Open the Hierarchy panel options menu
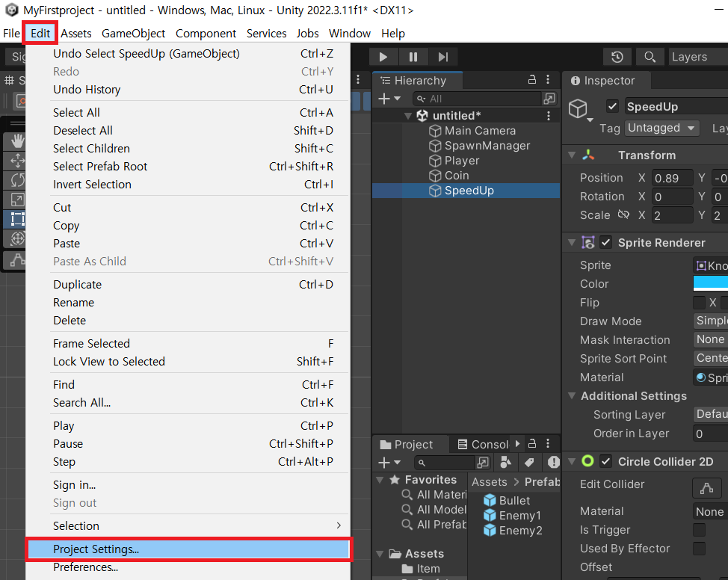 [548, 80]
